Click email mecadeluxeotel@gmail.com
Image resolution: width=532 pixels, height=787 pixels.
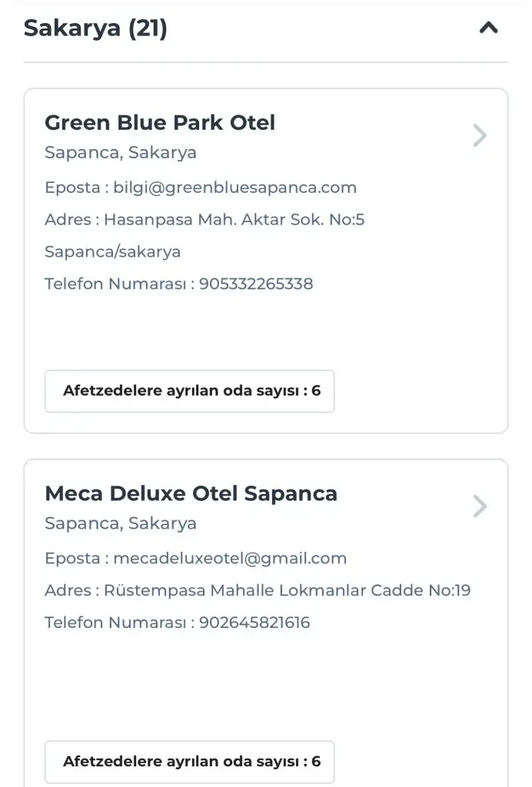230,558
